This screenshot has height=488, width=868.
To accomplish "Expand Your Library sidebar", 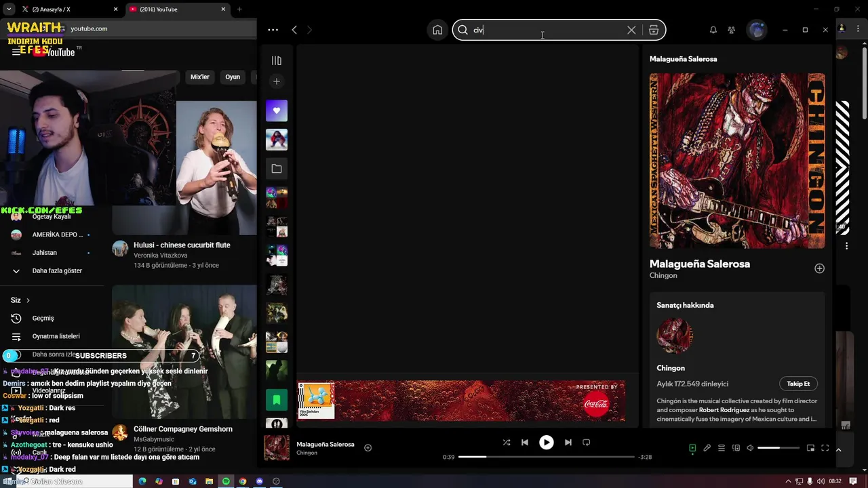I will 277,60.
